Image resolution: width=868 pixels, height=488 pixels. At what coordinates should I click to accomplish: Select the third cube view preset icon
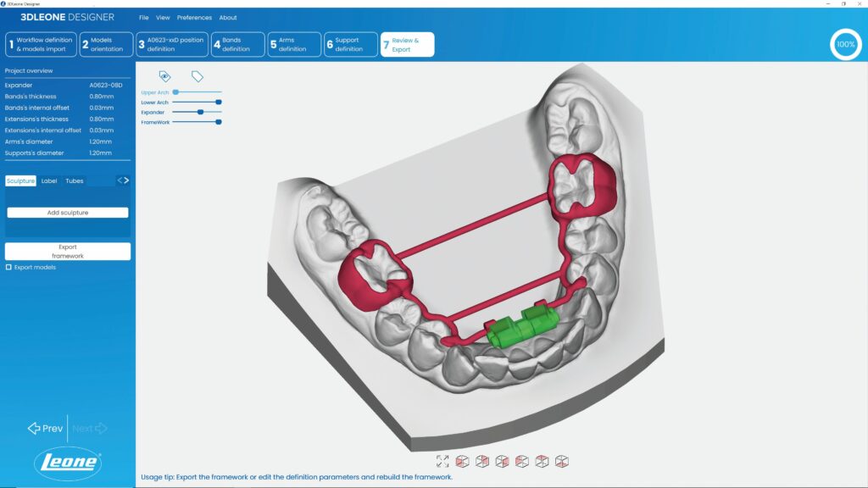[503, 461]
